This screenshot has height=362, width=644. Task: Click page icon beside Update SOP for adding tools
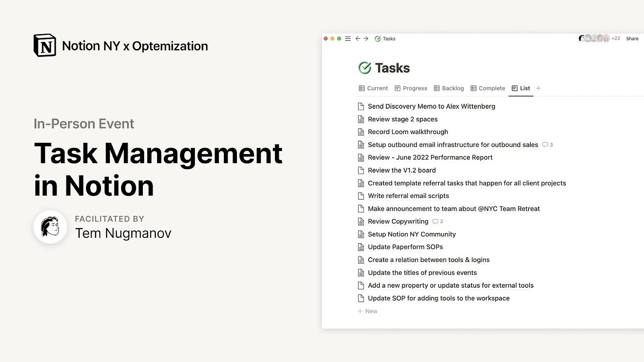pyautogui.click(x=361, y=298)
